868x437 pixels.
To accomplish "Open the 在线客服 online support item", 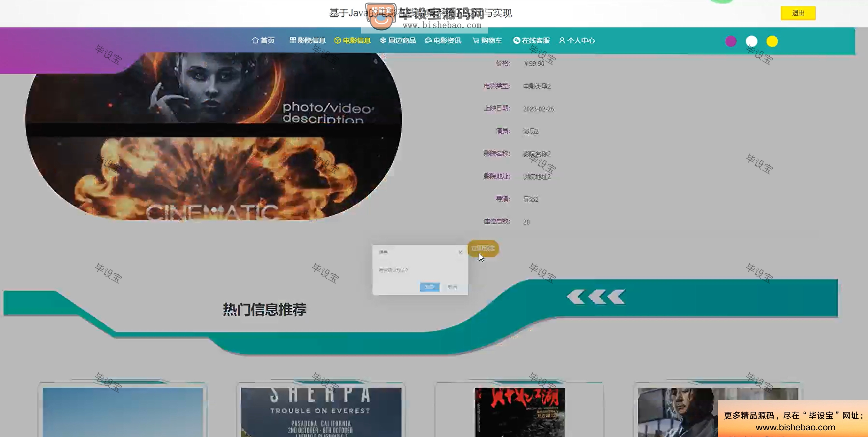I will click(x=531, y=40).
